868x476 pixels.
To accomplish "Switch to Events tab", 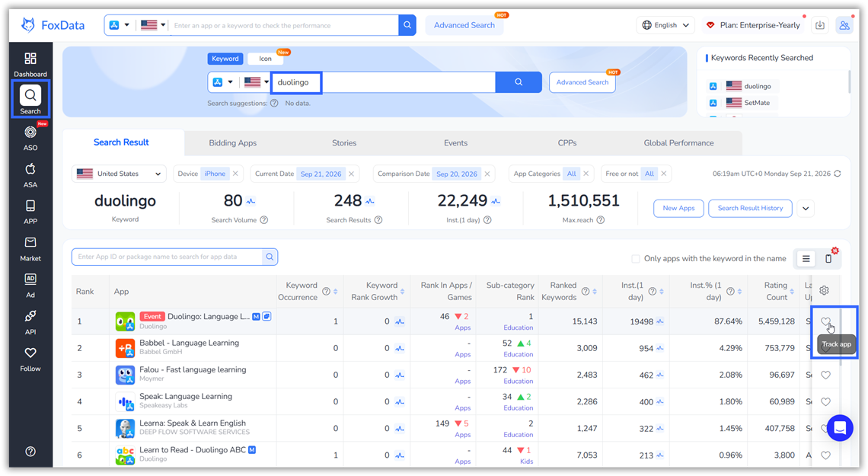I will coord(455,143).
